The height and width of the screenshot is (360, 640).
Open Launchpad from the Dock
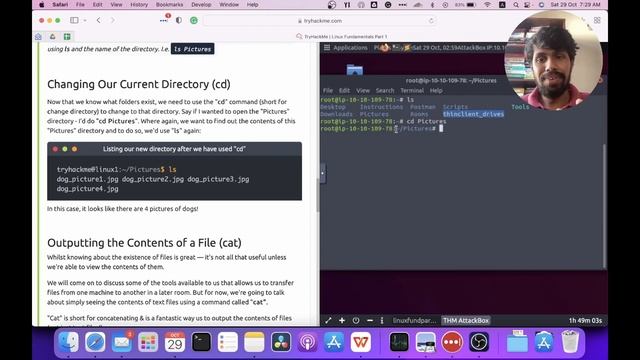pyautogui.click(x=148, y=342)
